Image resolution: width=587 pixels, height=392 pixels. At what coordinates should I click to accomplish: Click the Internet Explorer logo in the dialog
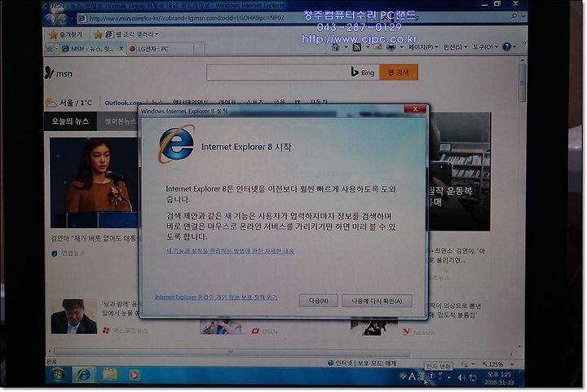[x=176, y=144]
